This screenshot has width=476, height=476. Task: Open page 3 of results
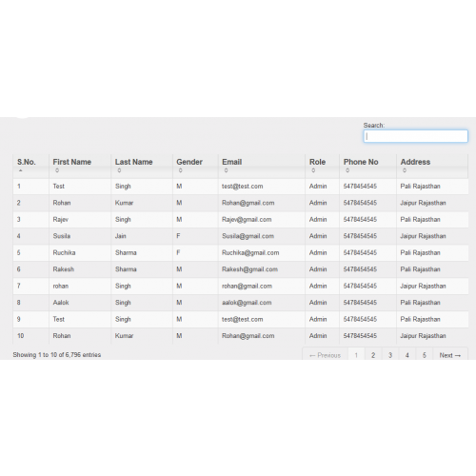[390, 355]
